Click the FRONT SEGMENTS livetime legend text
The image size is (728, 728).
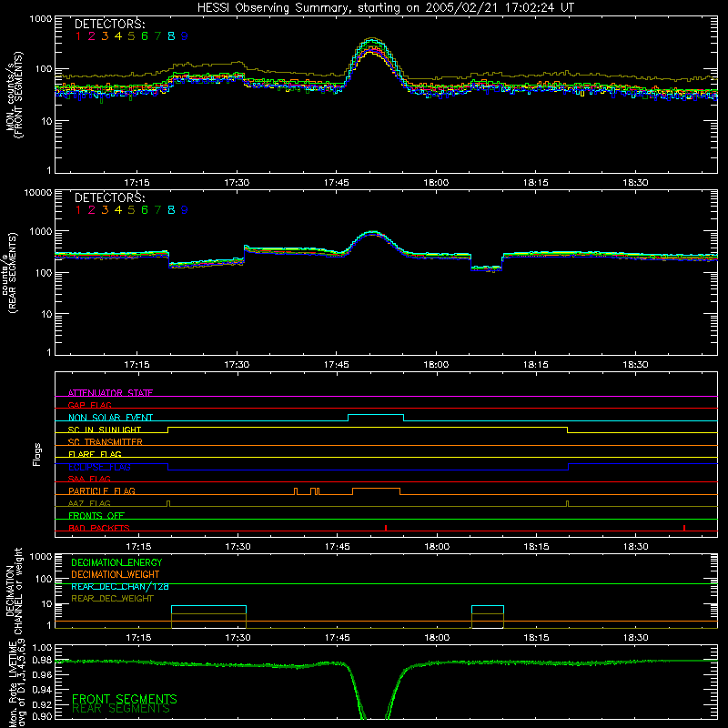[x=125, y=699]
